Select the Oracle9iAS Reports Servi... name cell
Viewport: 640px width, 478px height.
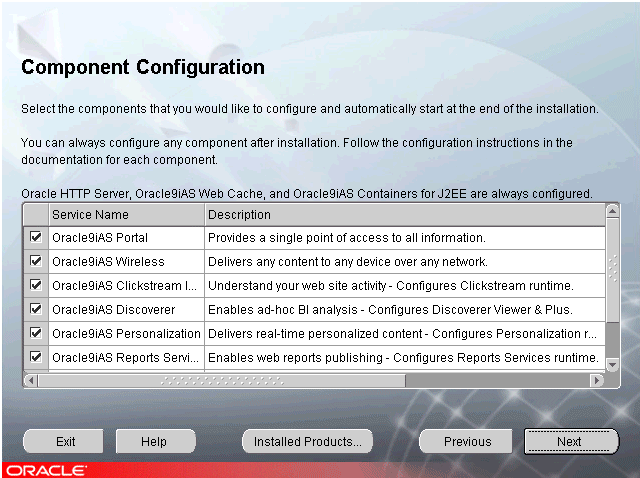127,358
